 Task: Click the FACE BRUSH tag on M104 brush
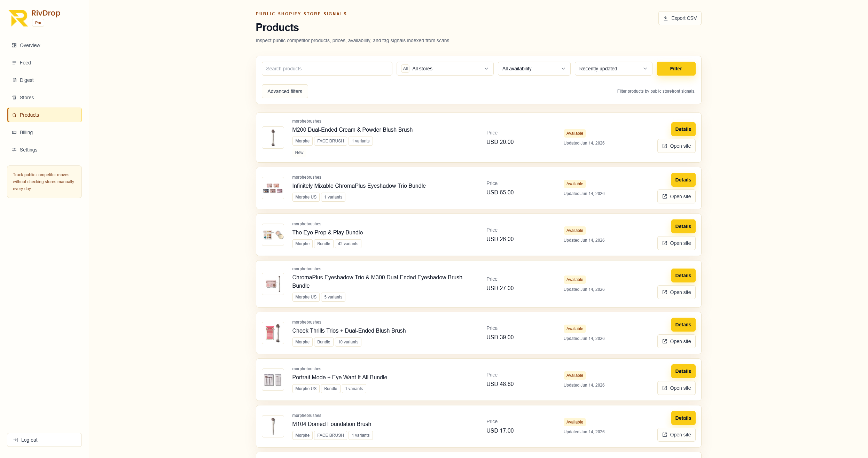pyautogui.click(x=330, y=435)
